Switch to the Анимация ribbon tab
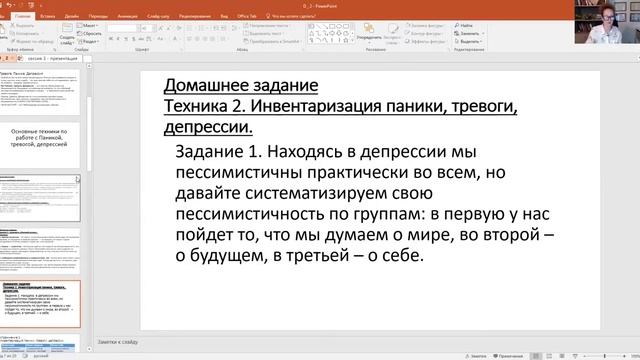This screenshot has width=640, height=360. click(x=127, y=16)
